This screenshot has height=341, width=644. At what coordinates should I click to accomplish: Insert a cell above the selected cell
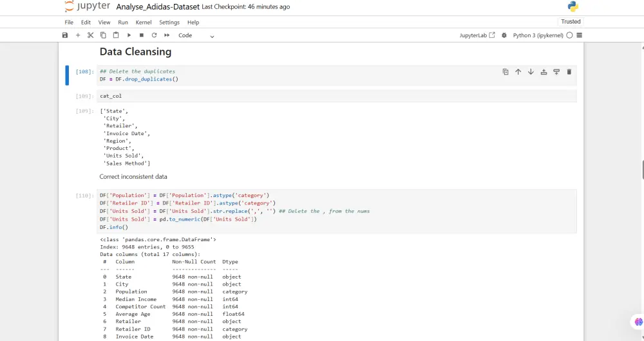(544, 72)
